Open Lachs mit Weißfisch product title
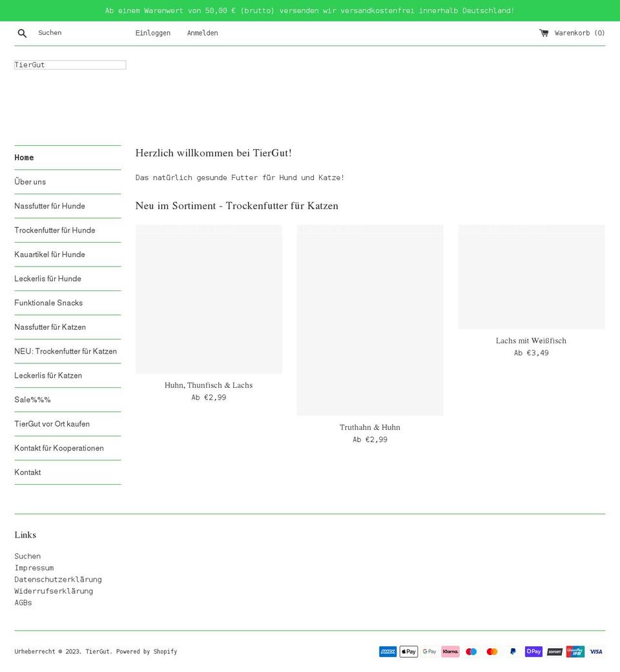This screenshot has height=672, width=620. click(532, 341)
